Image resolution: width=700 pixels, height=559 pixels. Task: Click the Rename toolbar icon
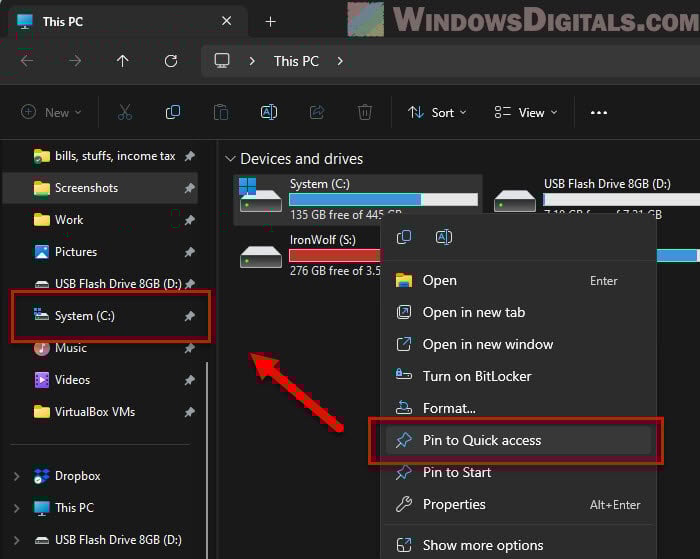click(269, 113)
